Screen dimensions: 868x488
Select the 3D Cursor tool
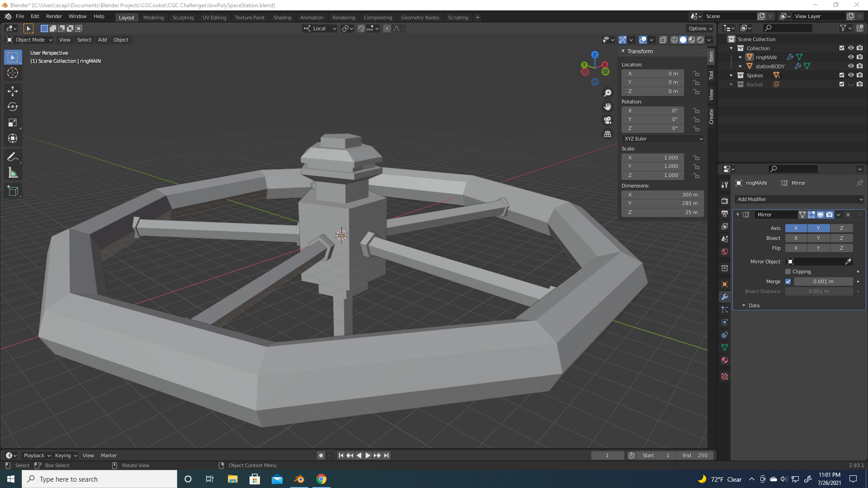(x=13, y=73)
